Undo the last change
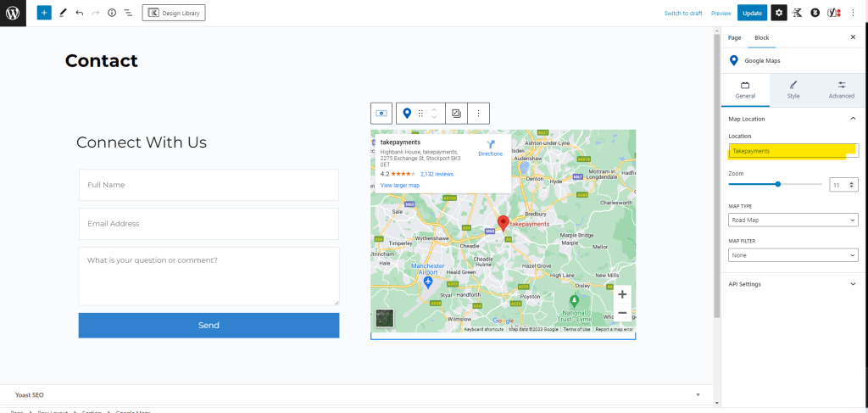 [79, 13]
